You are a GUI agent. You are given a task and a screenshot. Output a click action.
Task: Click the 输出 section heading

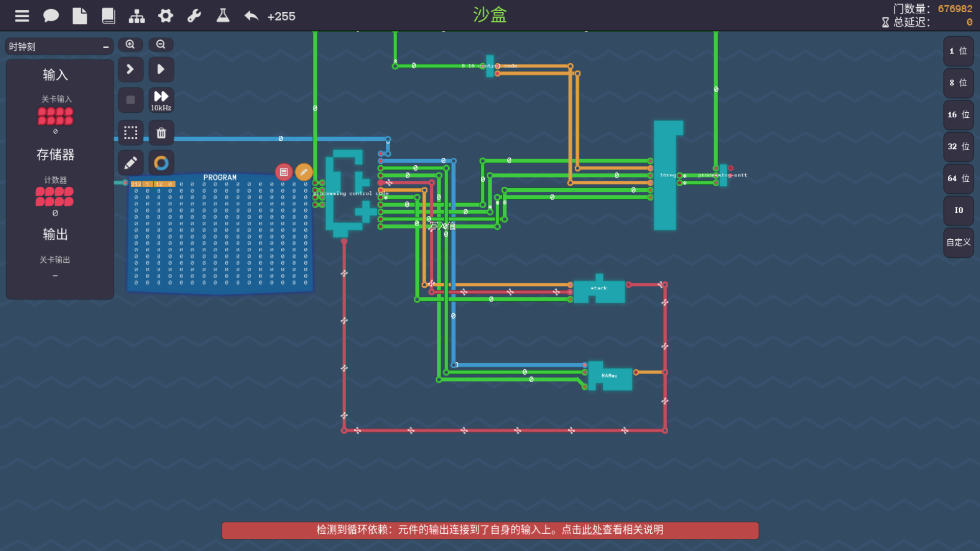point(55,234)
